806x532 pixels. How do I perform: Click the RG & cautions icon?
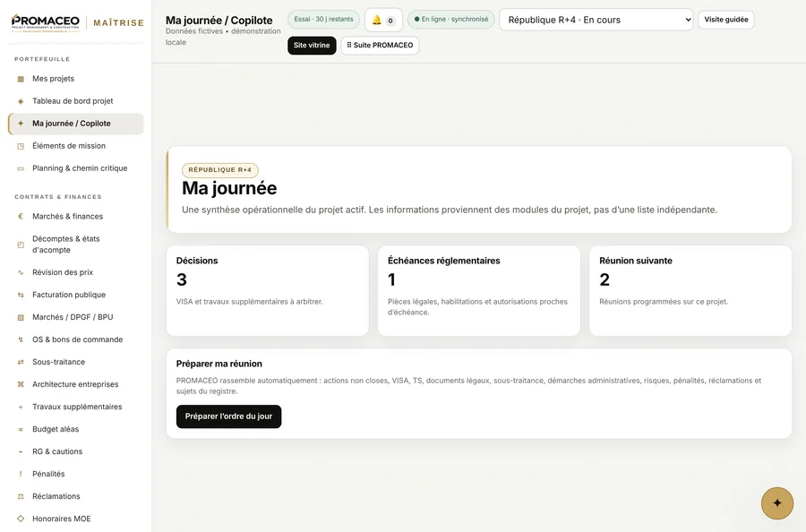point(21,451)
